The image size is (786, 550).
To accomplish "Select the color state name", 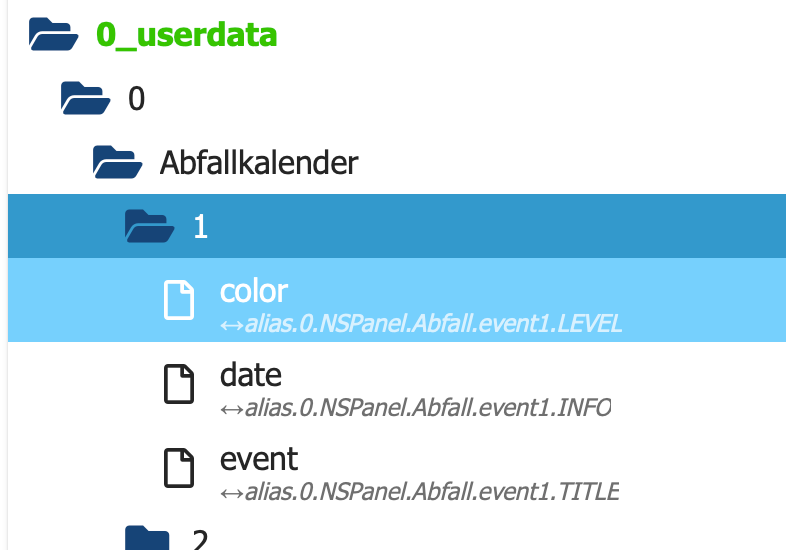I will coord(254,290).
